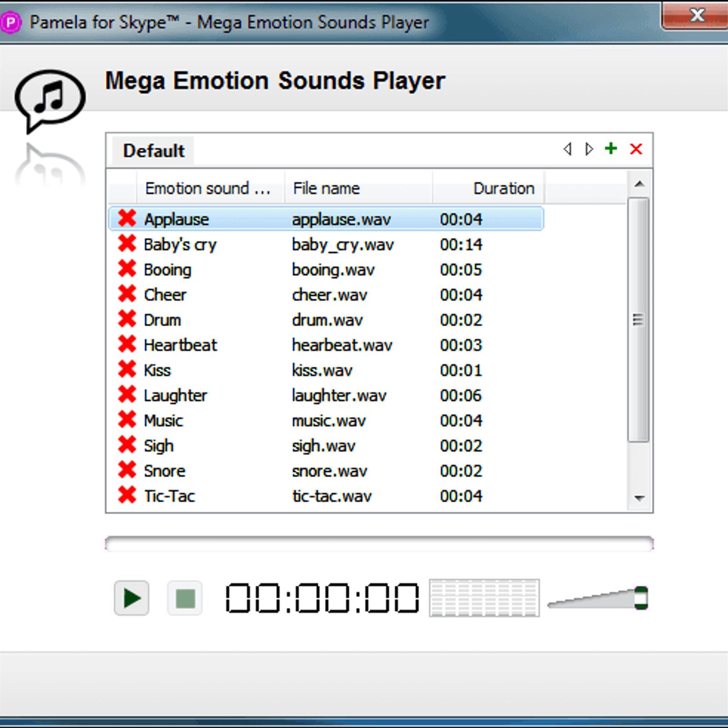Click the red X icon beside Sigh
This screenshot has width=728, height=728.
pos(127,445)
